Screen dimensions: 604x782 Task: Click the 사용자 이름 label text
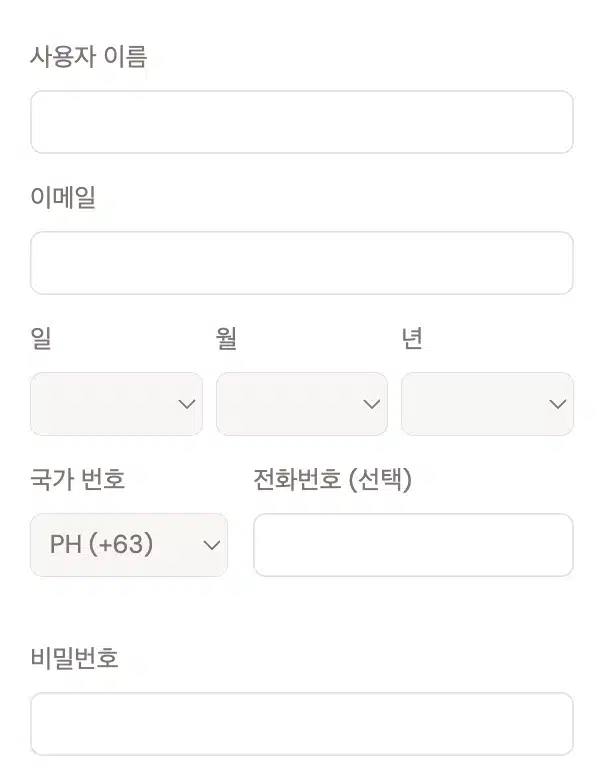[x=89, y=56]
